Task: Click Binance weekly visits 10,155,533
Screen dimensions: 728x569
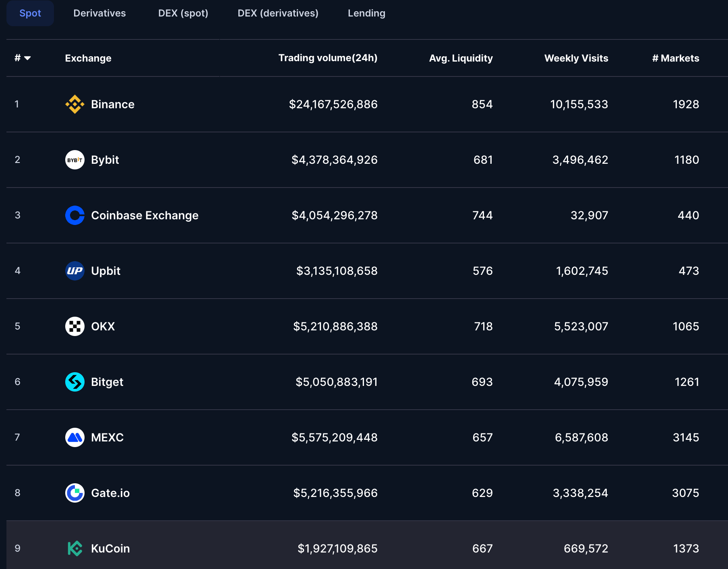Action: pyautogui.click(x=579, y=104)
